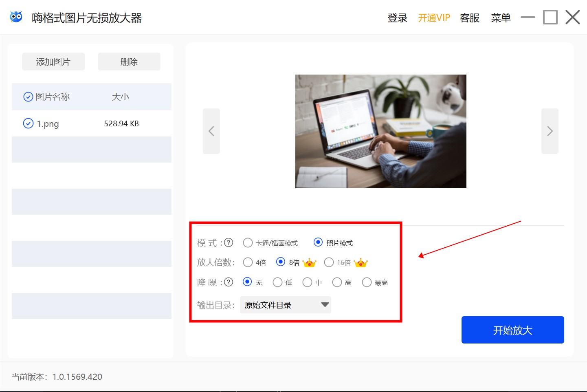The width and height of the screenshot is (587, 392).
Task: Click 开通VIP link
Action: pos(434,18)
